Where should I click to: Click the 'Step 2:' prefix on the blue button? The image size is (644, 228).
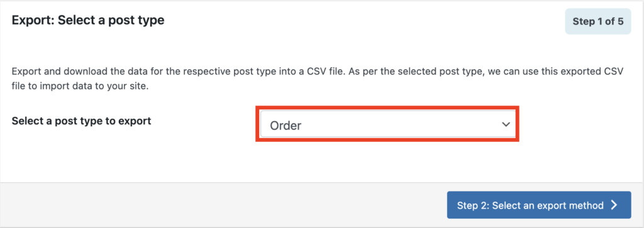click(x=474, y=205)
